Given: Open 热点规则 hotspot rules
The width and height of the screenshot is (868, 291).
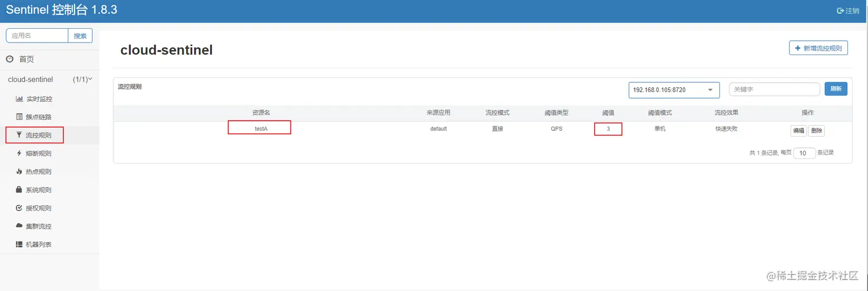Looking at the screenshot, I should 39,172.
